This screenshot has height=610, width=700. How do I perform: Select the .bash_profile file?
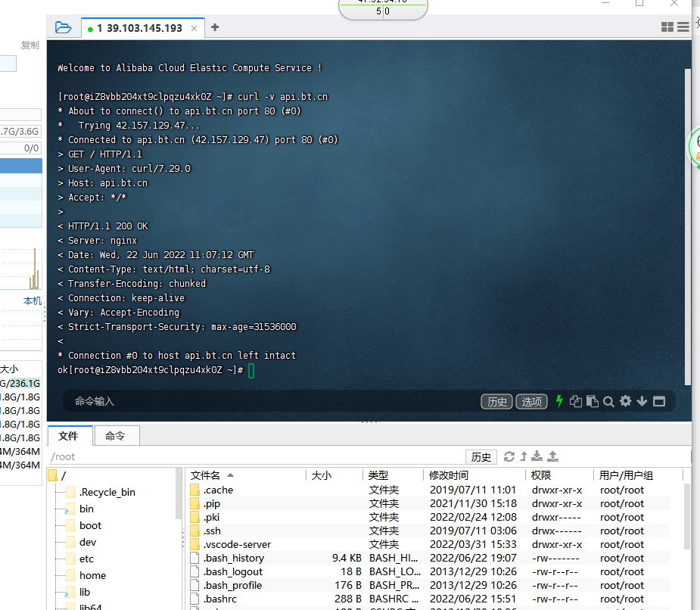point(428,585)
